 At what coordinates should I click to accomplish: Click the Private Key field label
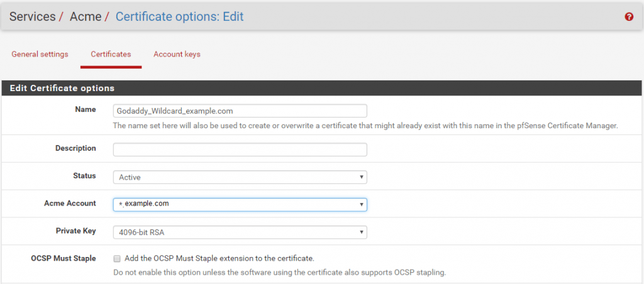click(75, 231)
